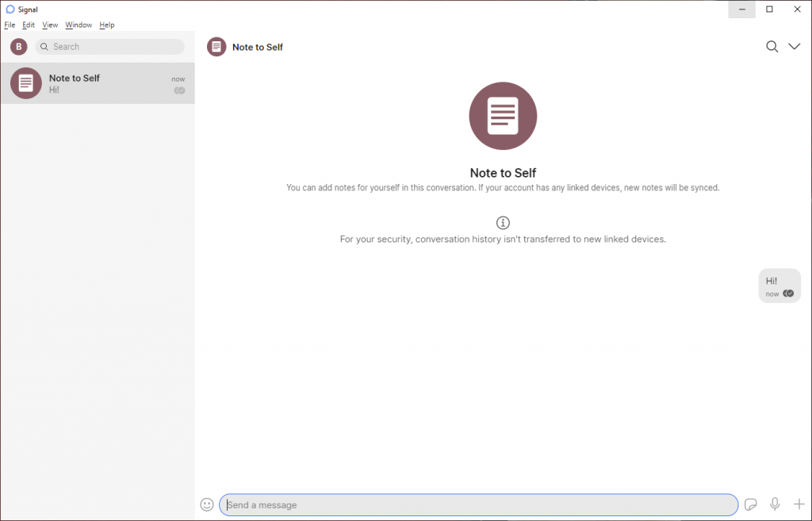Click the magnifier icon in sidebar search
This screenshot has height=521, width=812.
coord(44,47)
